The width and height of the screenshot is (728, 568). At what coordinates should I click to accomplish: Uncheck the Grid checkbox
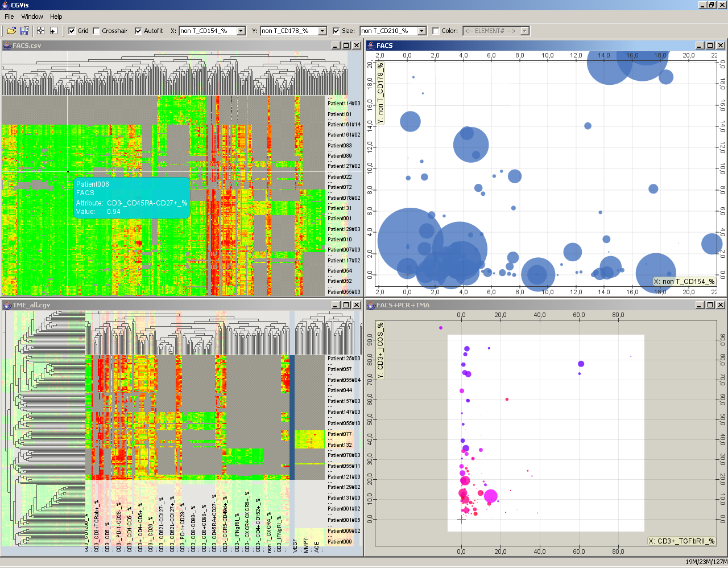[72, 31]
